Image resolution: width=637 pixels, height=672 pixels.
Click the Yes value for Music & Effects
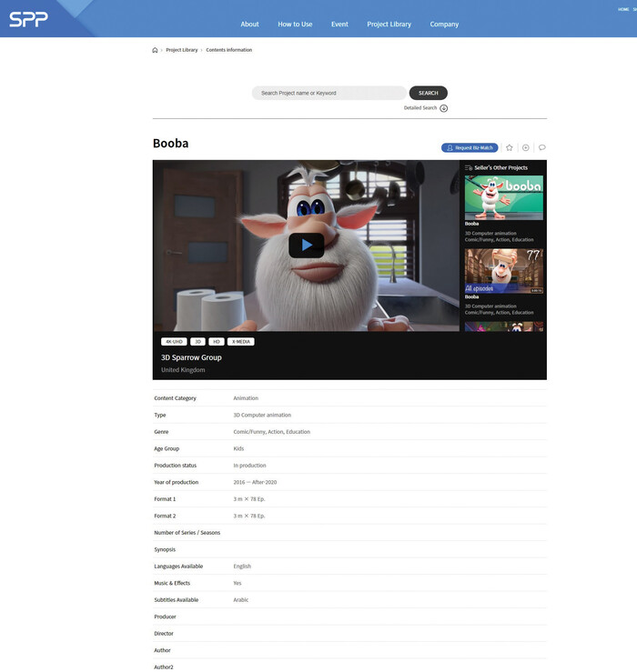[x=238, y=583]
